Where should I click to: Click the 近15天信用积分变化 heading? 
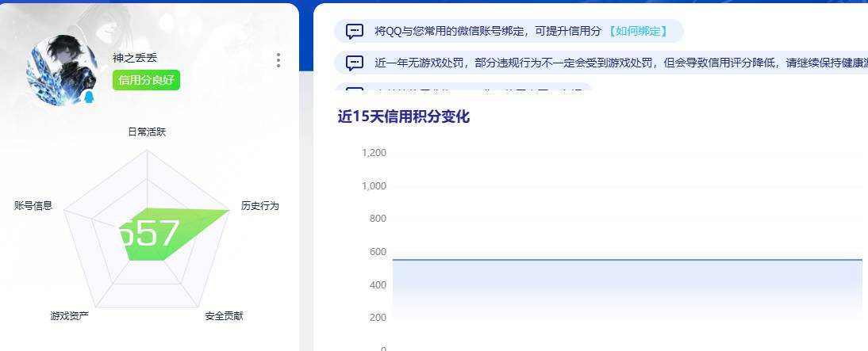[x=403, y=116]
